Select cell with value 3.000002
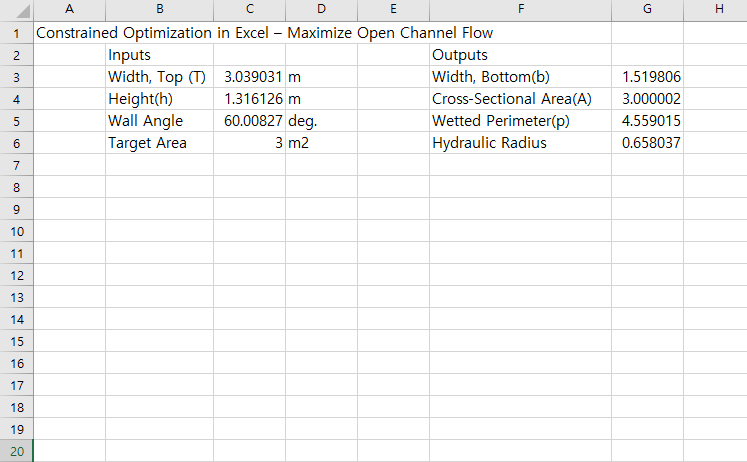The image size is (747, 462). pyautogui.click(x=647, y=99)
